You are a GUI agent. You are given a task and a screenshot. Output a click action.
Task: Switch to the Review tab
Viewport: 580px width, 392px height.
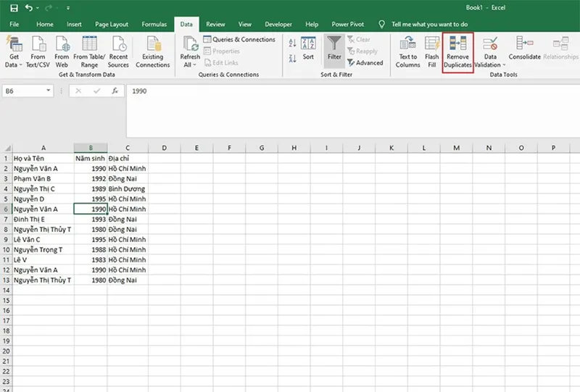click(215, 25)
